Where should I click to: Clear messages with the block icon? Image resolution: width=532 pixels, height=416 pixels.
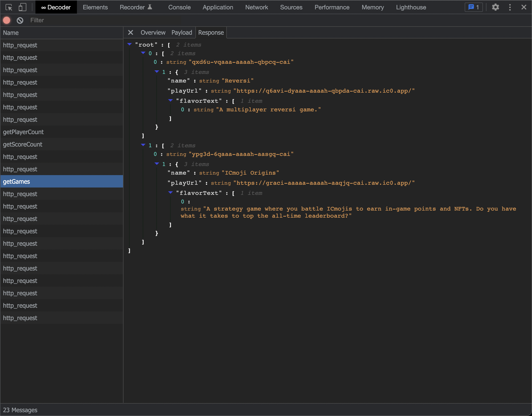20,20
